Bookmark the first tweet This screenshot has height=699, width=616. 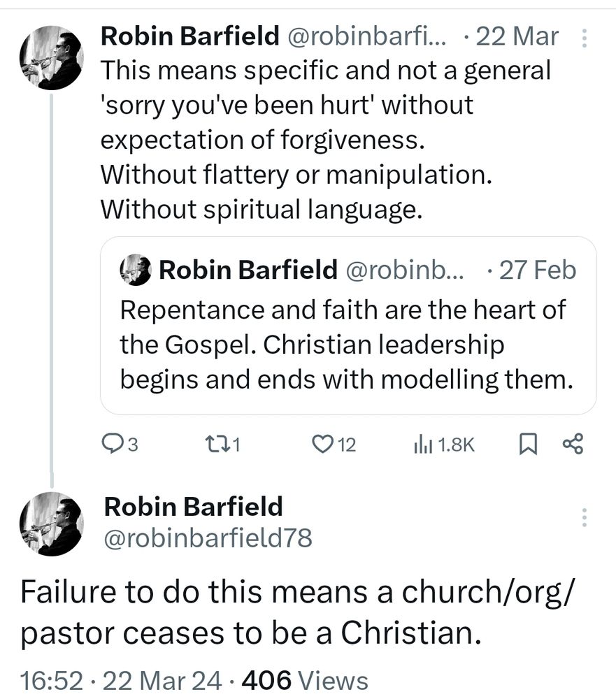[527, 444]
